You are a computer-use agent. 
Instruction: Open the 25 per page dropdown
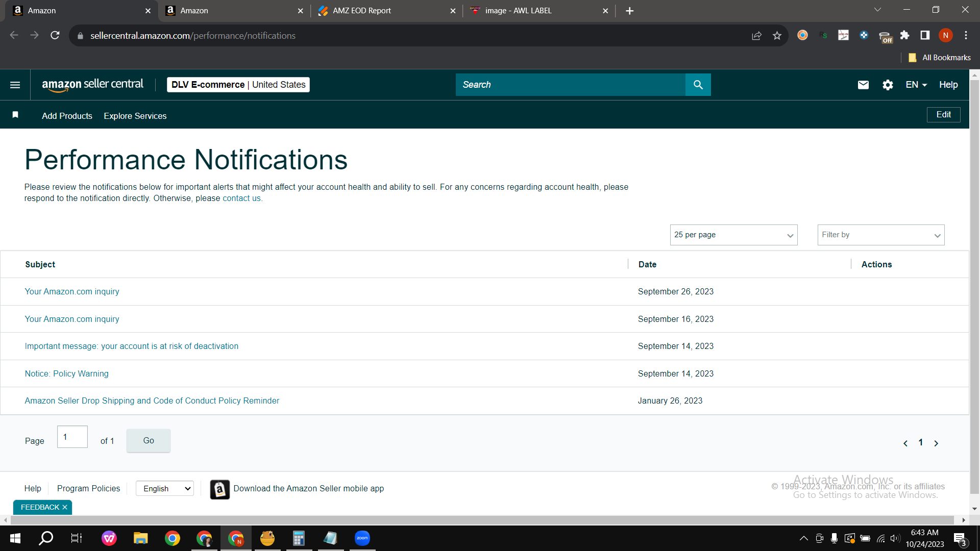tap(733, 235)
